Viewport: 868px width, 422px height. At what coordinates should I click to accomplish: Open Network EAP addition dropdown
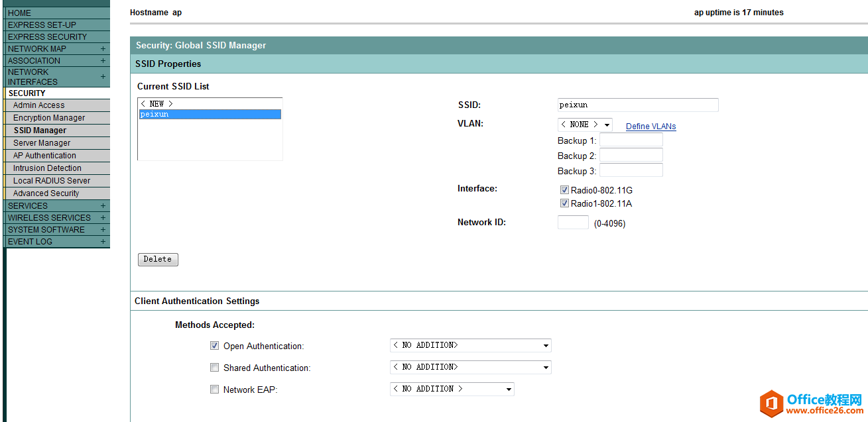452,390
